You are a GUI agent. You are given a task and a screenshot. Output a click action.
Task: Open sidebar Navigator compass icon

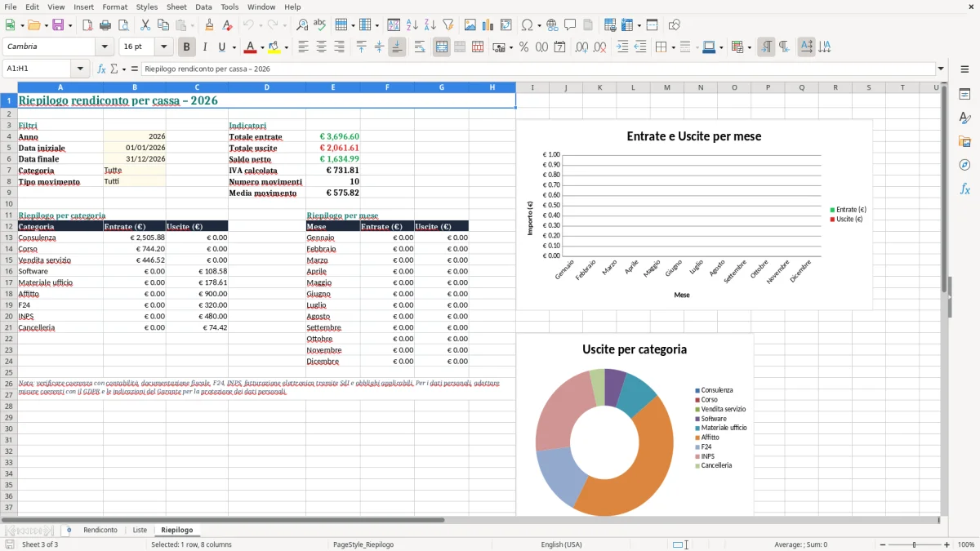964,165
